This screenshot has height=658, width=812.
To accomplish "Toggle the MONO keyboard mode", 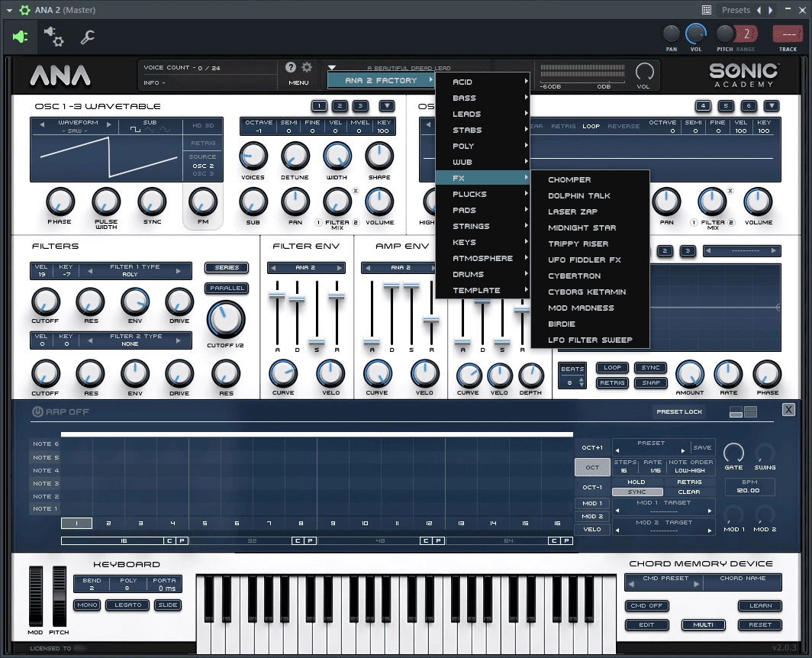I will pos(87,605).
